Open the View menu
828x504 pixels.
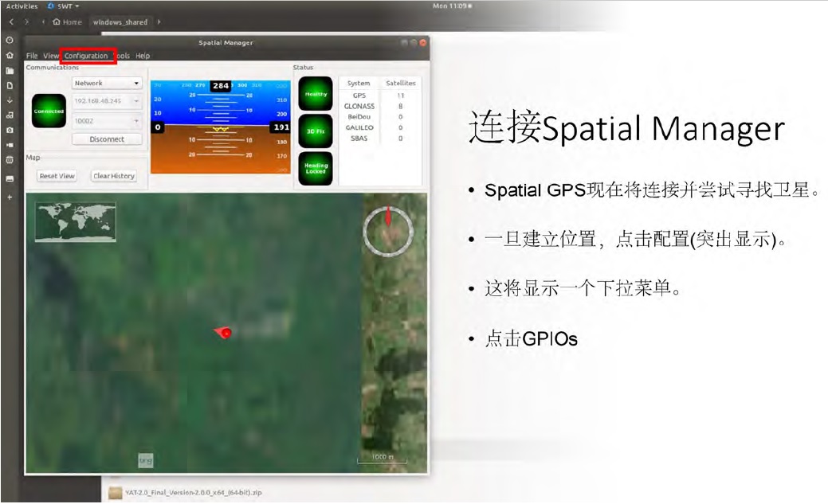pyautogui.click(x=51, y=56)
